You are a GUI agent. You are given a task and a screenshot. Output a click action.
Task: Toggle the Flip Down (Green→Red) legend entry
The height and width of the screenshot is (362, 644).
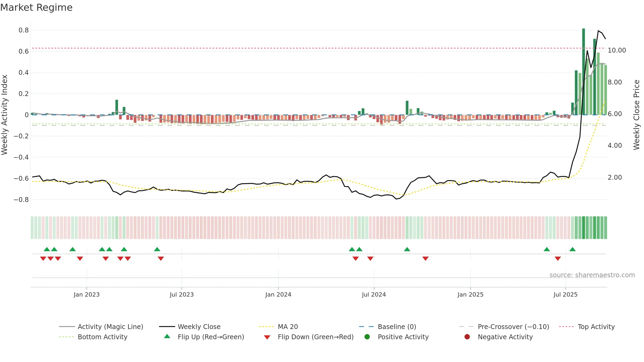(309, 337)
